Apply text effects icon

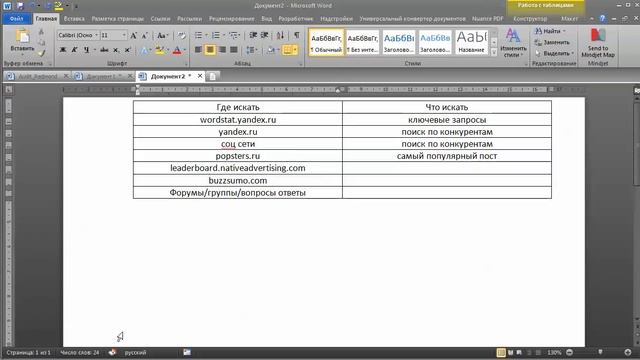pos(144,50)
